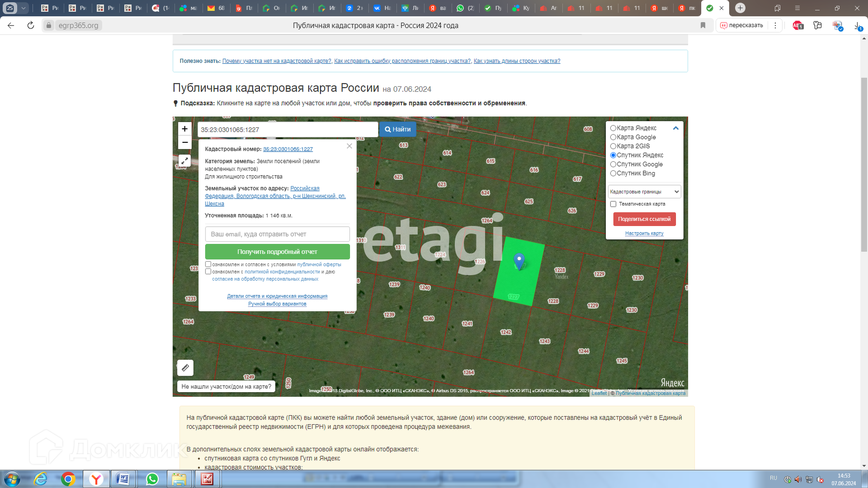Open the Кадастровые границы dropdown

point(644,192)
